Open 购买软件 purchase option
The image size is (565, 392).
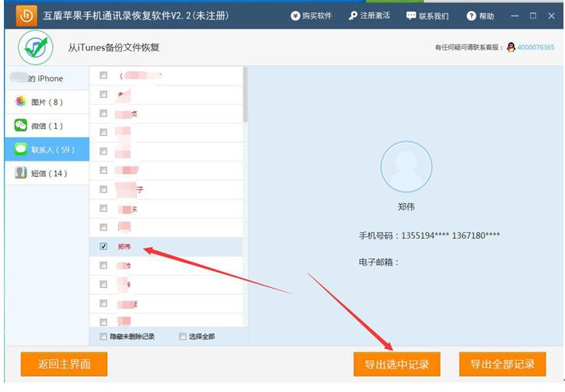point(311,16)
